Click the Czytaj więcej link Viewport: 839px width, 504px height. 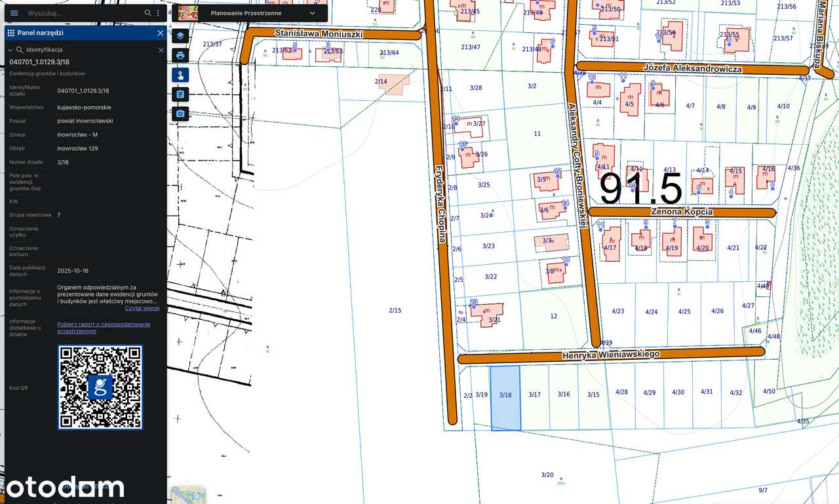coord(142,308)
